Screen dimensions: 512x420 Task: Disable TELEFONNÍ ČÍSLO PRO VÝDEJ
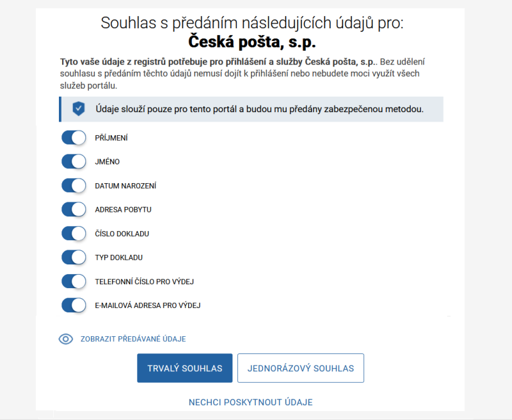click(74, 281)
